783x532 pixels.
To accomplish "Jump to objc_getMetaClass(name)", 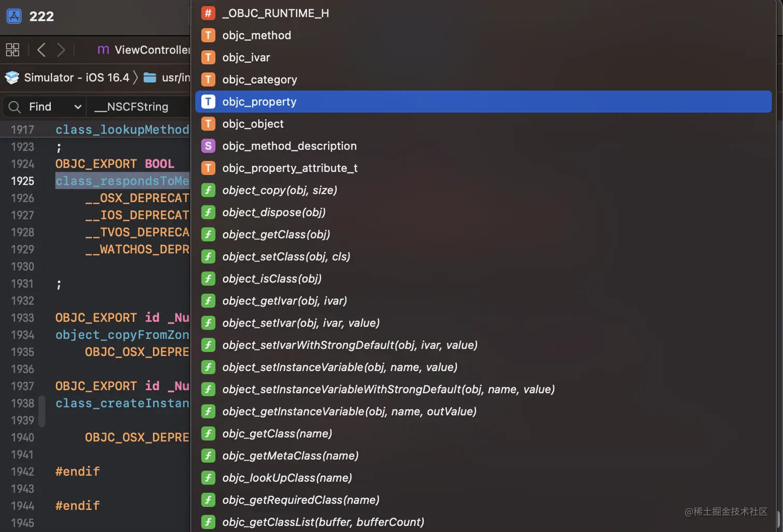I will [483, 455].
